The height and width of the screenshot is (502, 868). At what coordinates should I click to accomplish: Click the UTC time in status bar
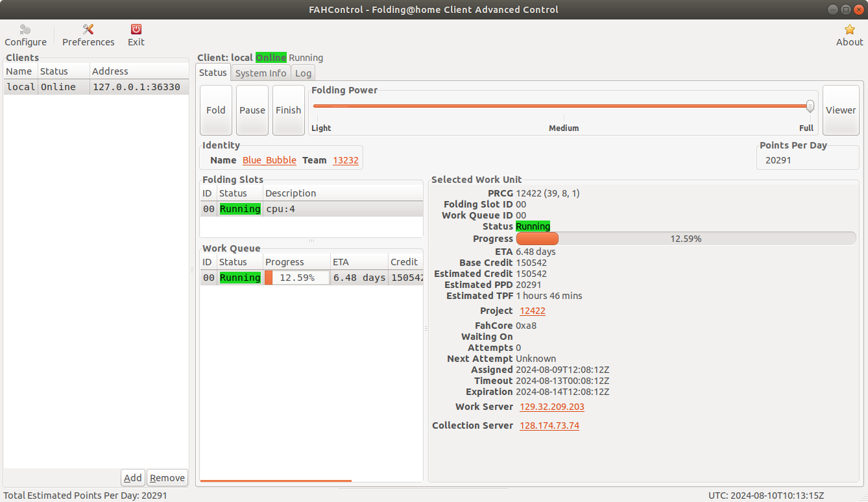766,496
